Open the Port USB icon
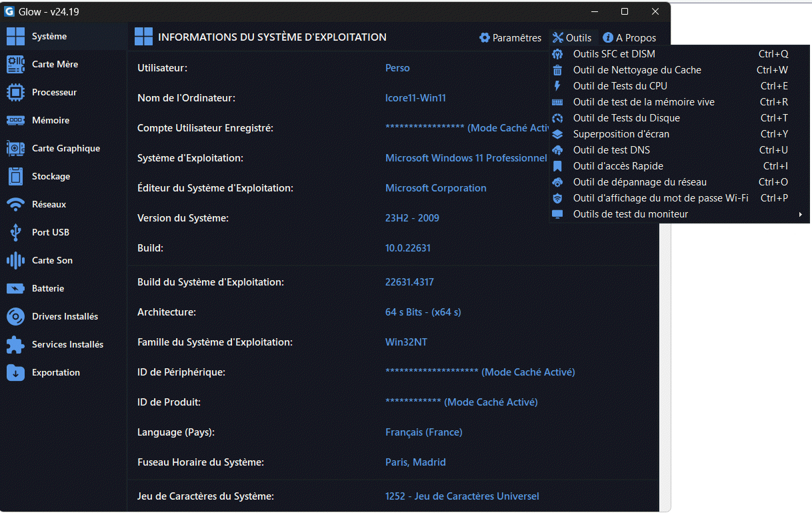Viewport: 812px width, 515px height. (15, 232)
